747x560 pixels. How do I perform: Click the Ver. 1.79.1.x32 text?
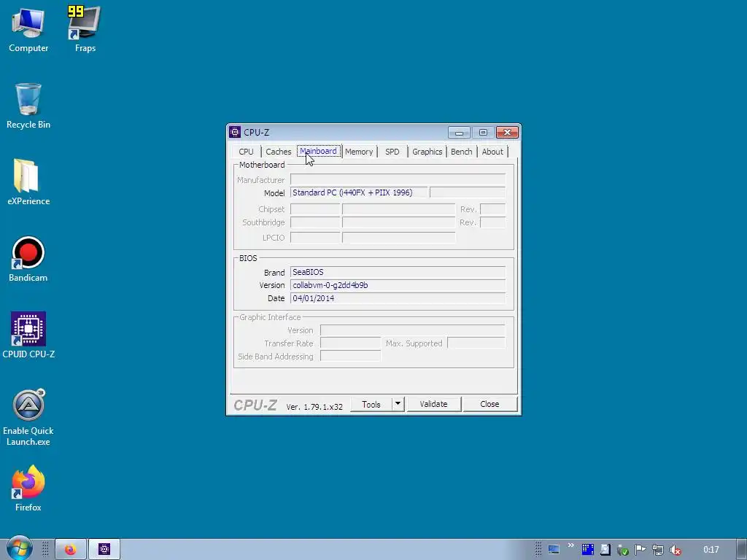pos(314,407)
